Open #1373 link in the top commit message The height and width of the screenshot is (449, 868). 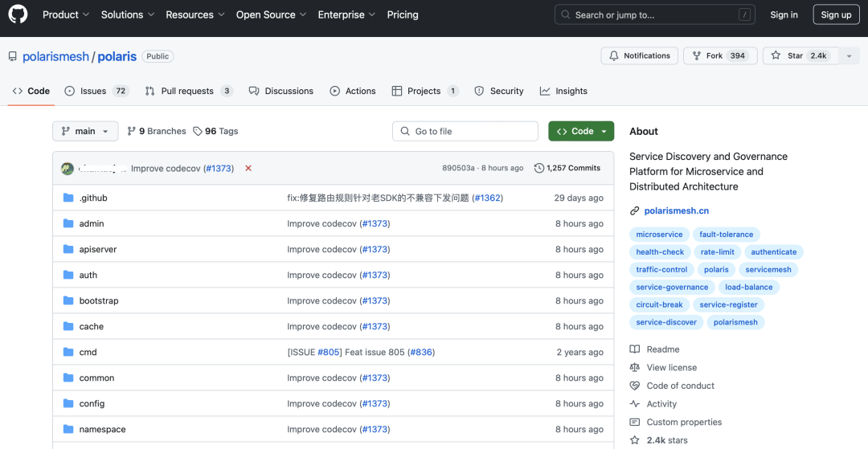[219, 168]
